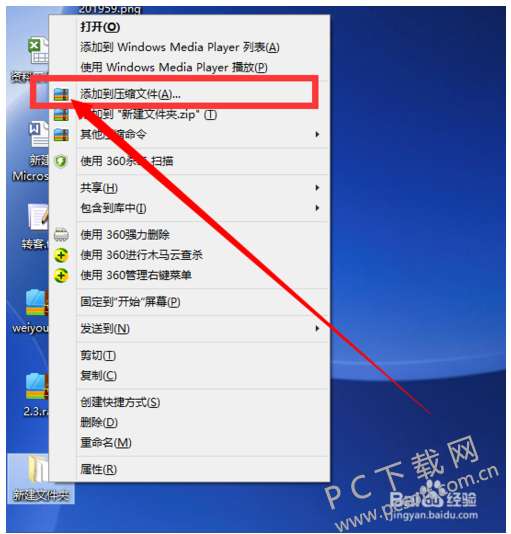Choose 属性(R) at the menu bottom
The height and width of the screenshot is (534, 511).
pyautogui.click(x=98, y=469)
